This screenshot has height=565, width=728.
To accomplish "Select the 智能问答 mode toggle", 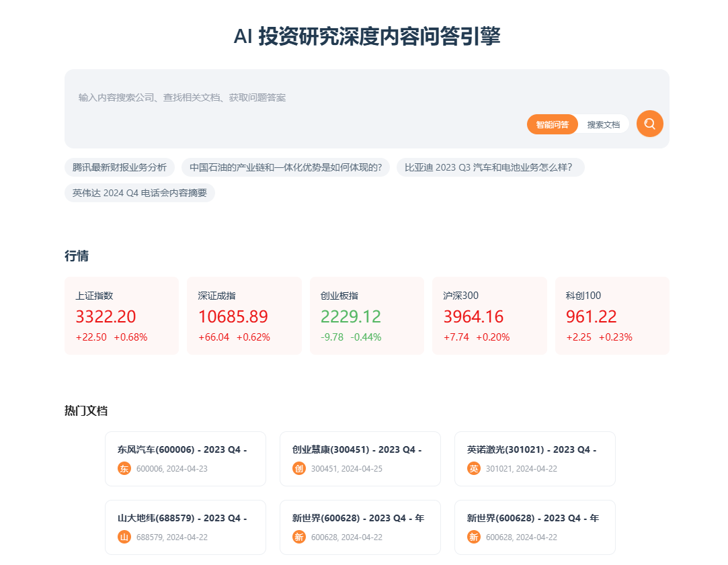I will [552, 124].
